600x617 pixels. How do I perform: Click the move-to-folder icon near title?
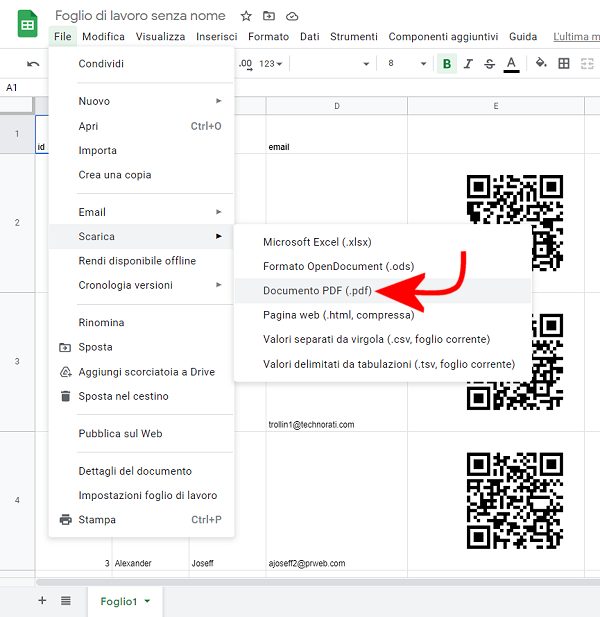point(269,16)
